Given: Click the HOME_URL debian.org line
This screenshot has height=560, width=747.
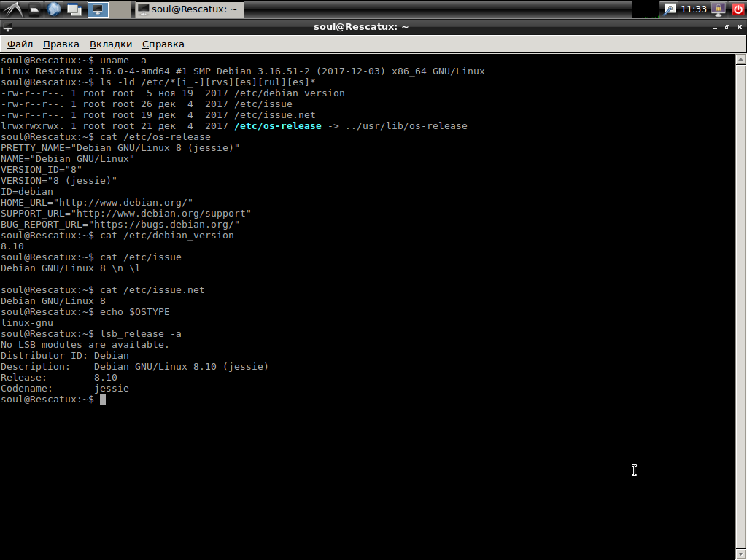Looking at the screenshot, I should coord(97,203).
